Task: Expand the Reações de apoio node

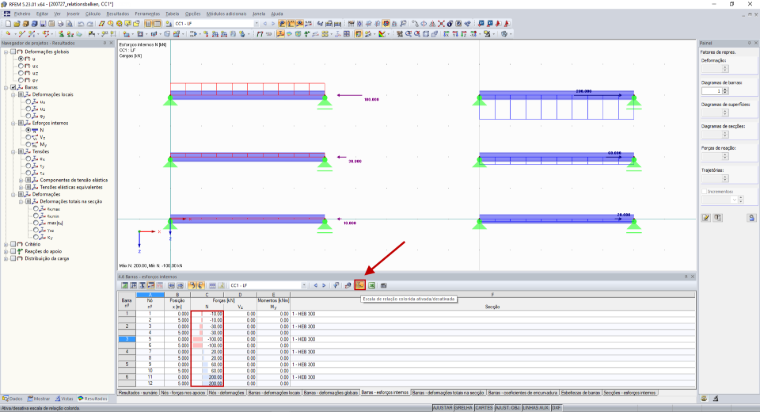Action: 6,252
